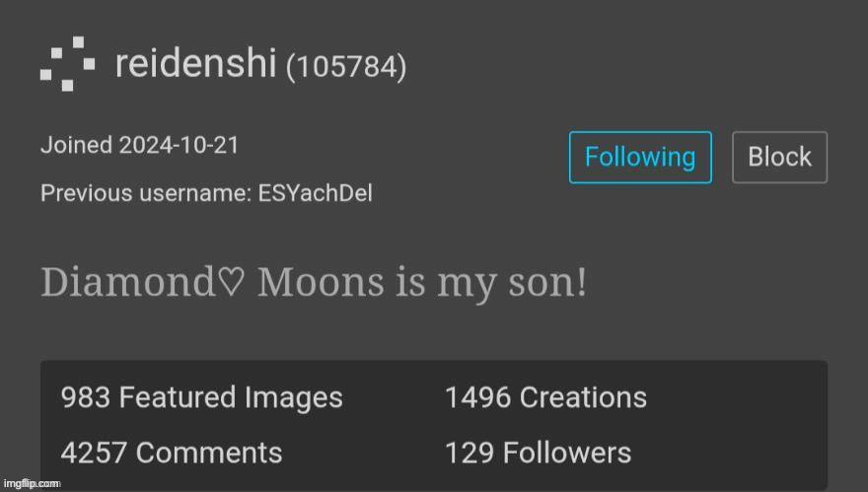The width and height of the screenshot is (868, 492).
Task: Click the imgflip.com watermark
Action: tap(33, 484)
